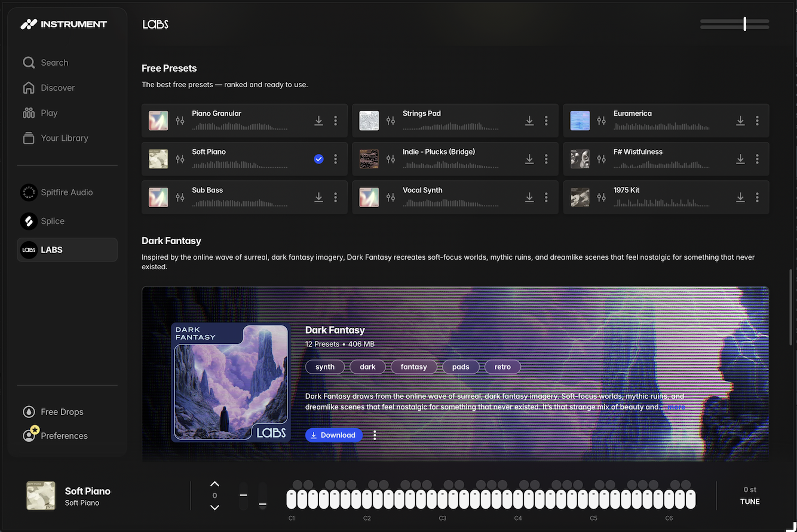Filter by the synth tag
Screen dimensions: 797x532
[325, 367]
